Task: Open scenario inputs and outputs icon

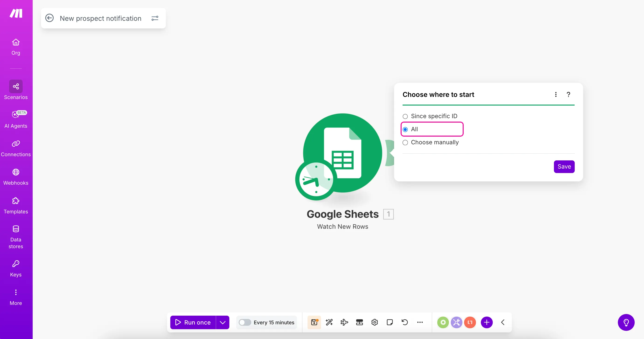Action: pos(360,322)
